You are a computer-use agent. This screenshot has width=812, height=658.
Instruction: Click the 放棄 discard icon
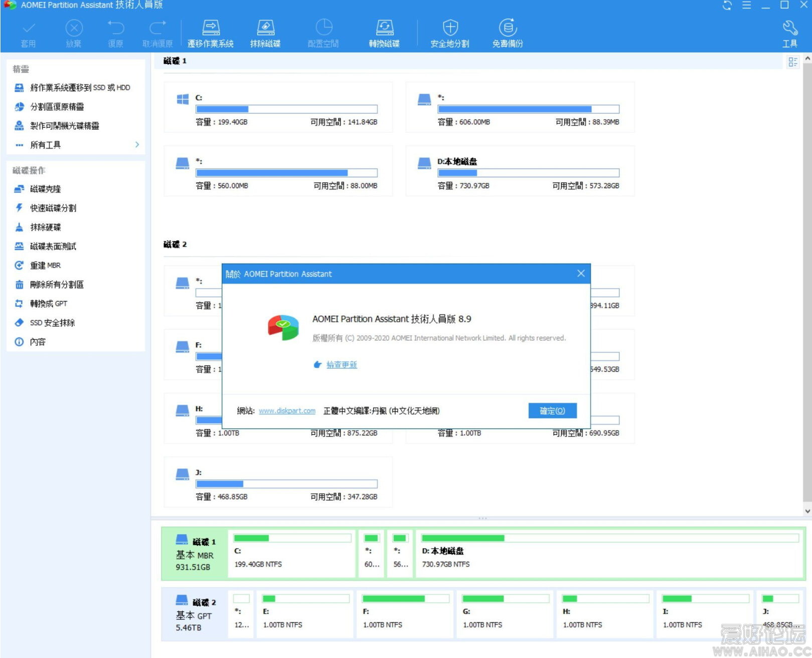pos(74,27)
